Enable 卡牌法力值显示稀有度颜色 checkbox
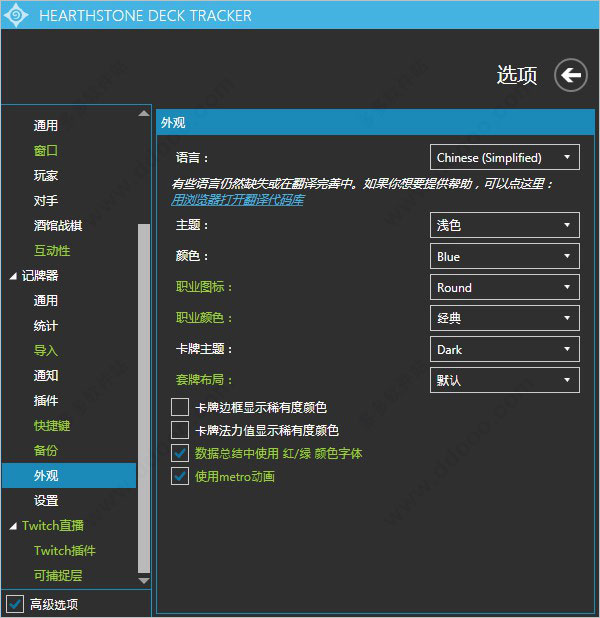 pos(180,430)
